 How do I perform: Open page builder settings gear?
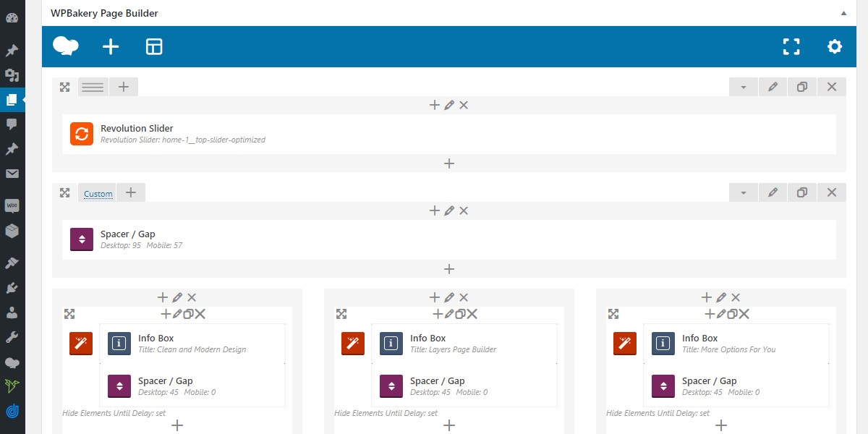835,47
